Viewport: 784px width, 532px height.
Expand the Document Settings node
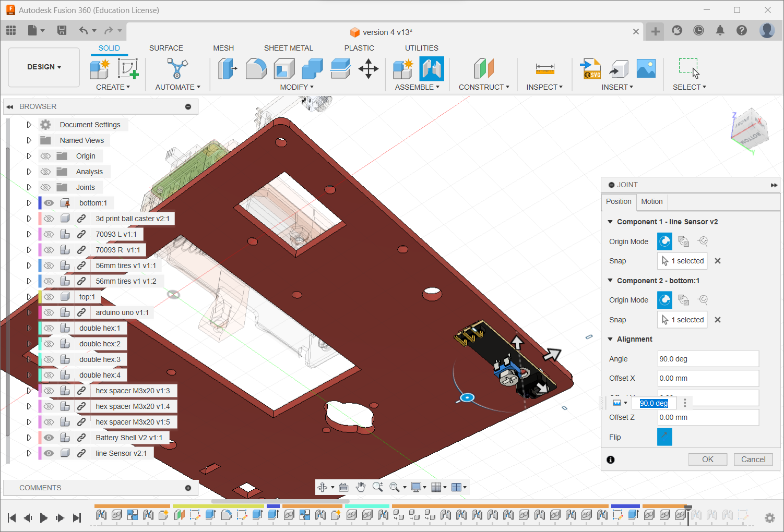pyautogui.click(x=29, y=125)
